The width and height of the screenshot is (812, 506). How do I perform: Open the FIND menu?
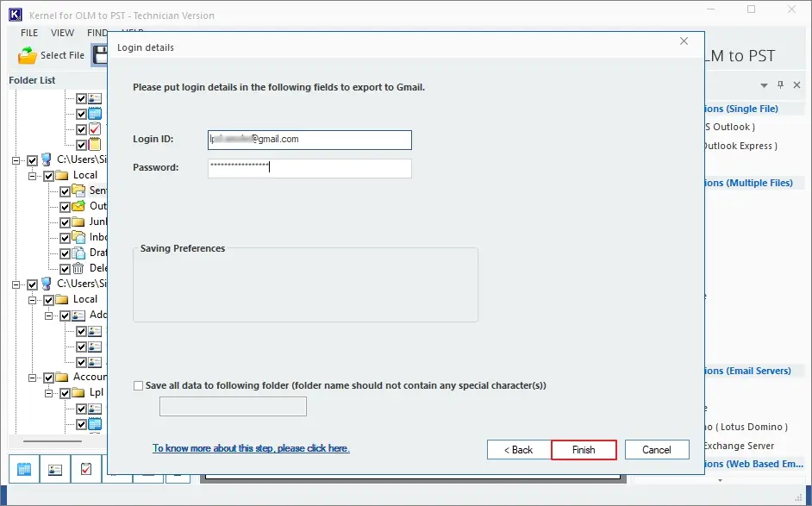click(97, 33)
